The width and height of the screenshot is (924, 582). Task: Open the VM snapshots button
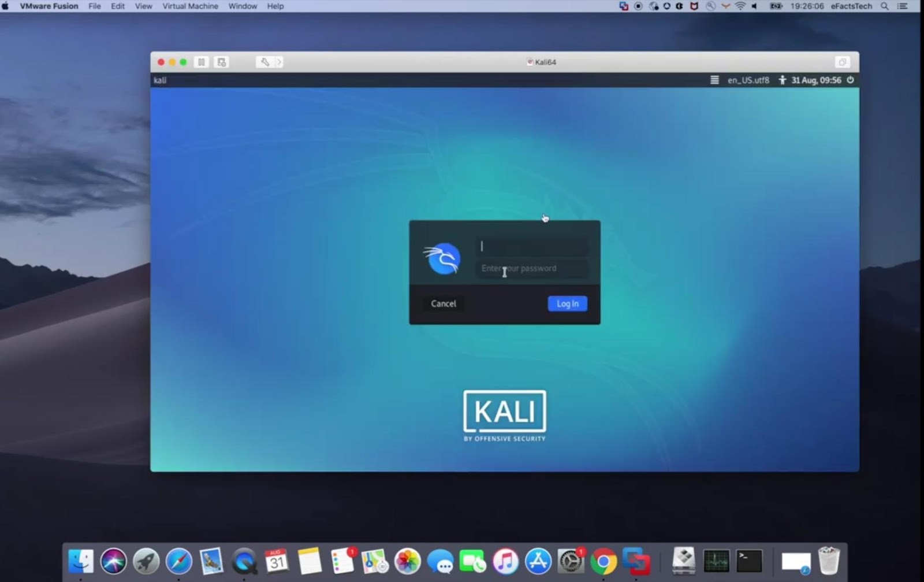coord(221,62)
